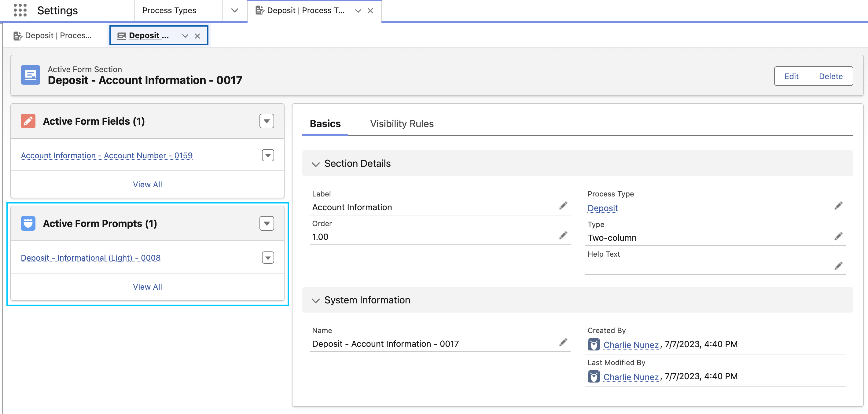Open Active Form Fields list actions menu

(267, 121)
